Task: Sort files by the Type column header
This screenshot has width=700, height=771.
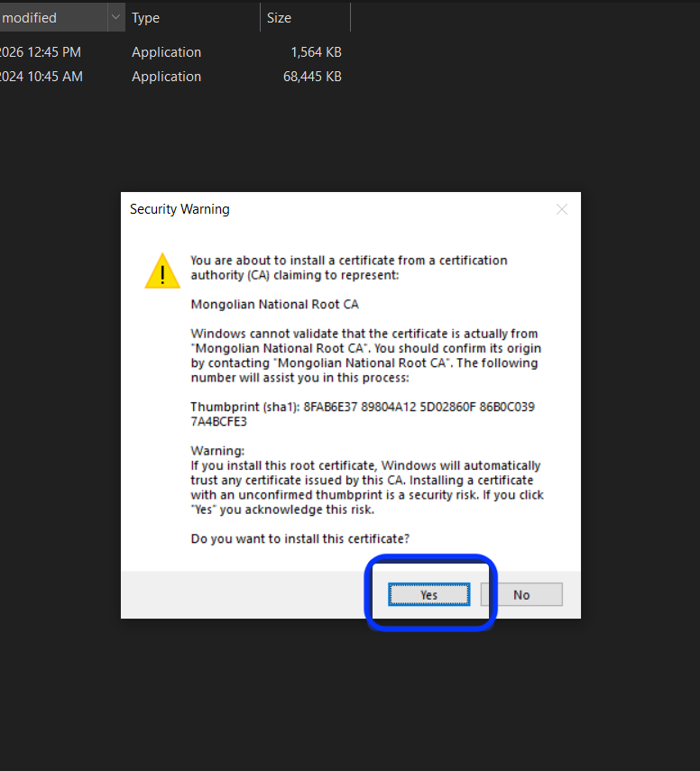Action: [192, 17]
